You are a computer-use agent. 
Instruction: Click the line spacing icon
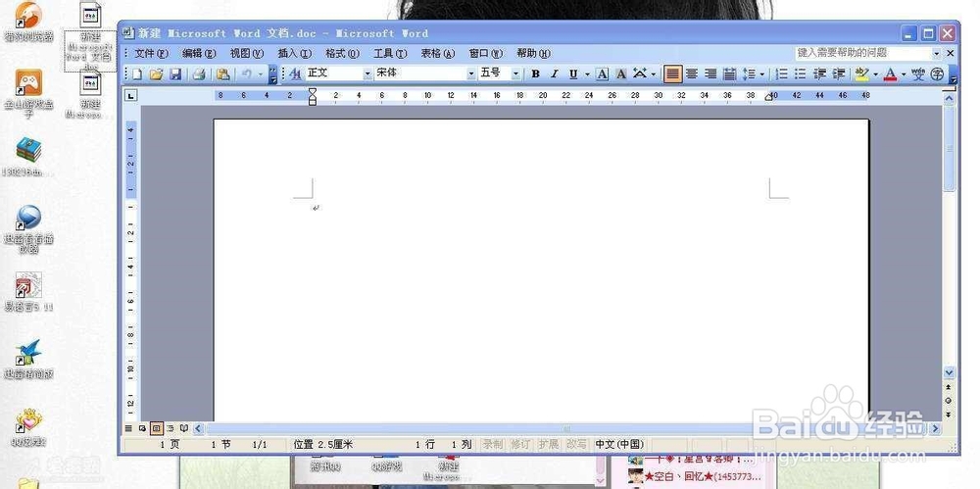[749, 74]
